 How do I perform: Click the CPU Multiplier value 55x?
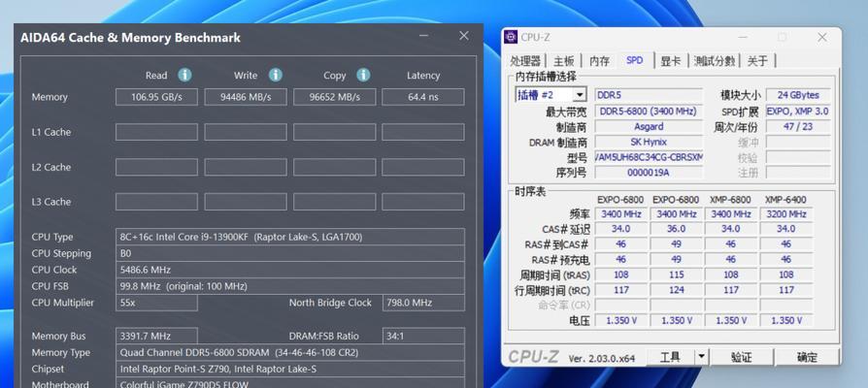click(156, 303)
